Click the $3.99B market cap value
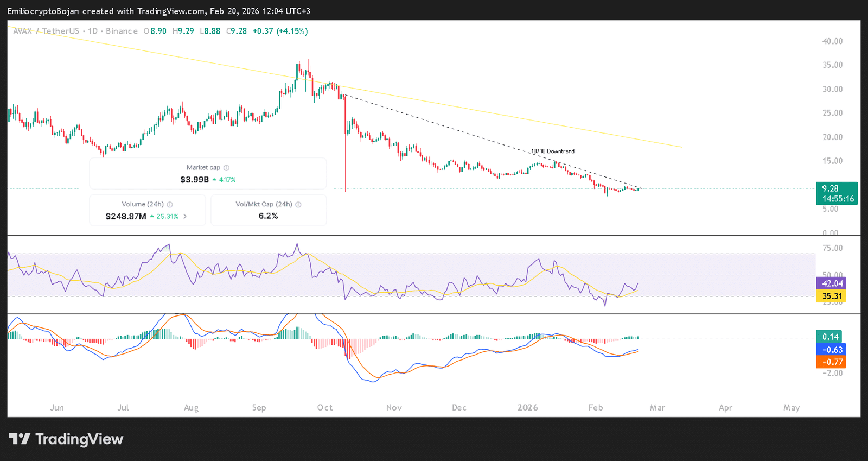Image resolution: width=868 pixels, height=461 pixels. pos(194,180)
